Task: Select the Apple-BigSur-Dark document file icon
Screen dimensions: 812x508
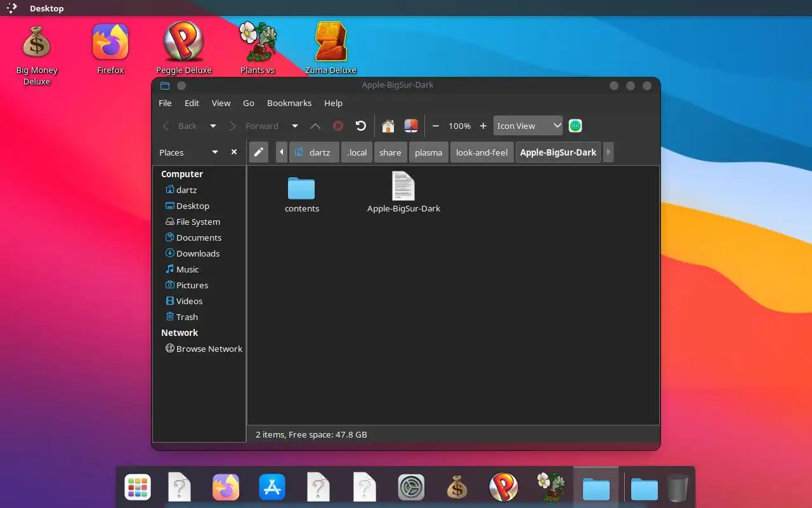Action: [403, 186]
